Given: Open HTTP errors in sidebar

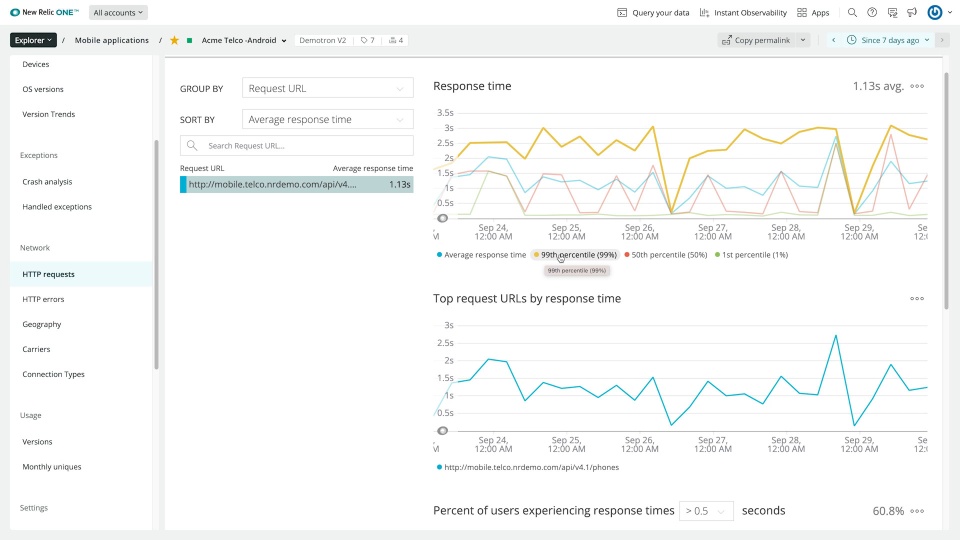Looking at the screenshot, I should 43,299.
